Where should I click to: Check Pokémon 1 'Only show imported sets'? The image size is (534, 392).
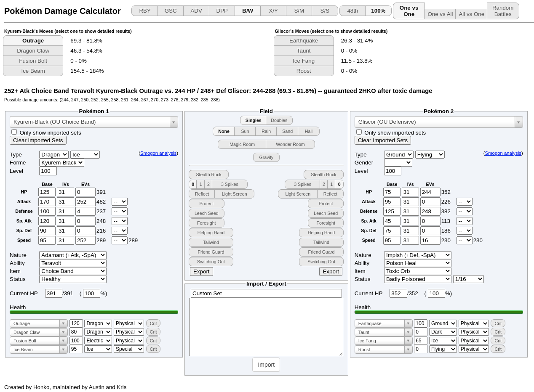14,132
